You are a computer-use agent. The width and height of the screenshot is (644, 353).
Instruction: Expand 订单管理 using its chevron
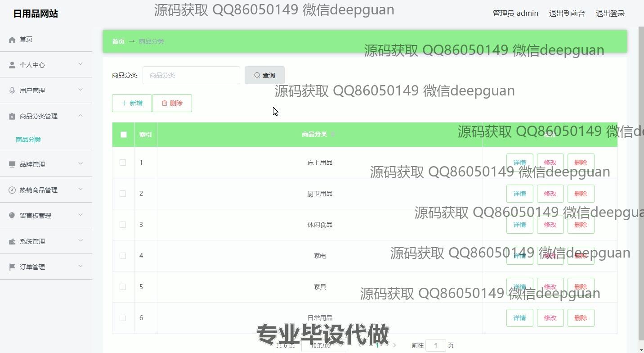[80, 267]
